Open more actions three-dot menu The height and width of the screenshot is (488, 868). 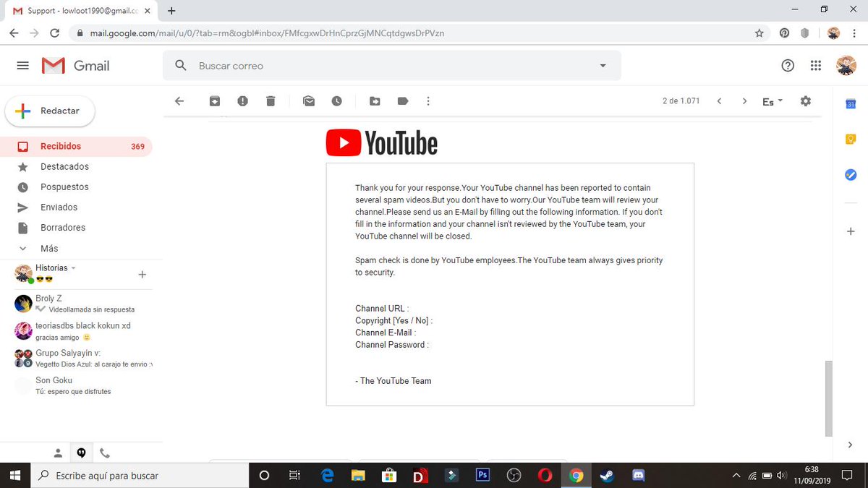point(428,101)
